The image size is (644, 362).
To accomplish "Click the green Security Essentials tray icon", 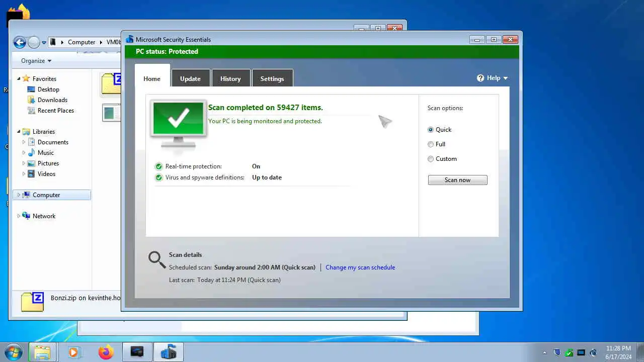I will point(569,352).
